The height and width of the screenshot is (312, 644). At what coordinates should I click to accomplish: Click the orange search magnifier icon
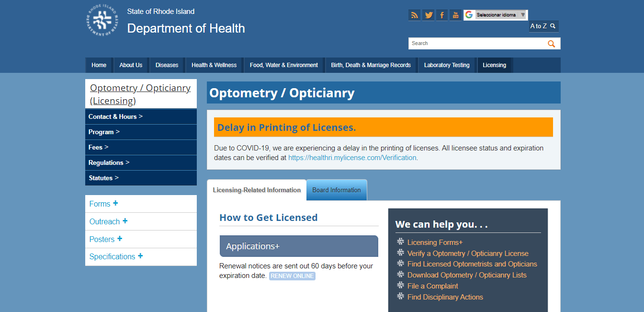click(x=551, y=43)
